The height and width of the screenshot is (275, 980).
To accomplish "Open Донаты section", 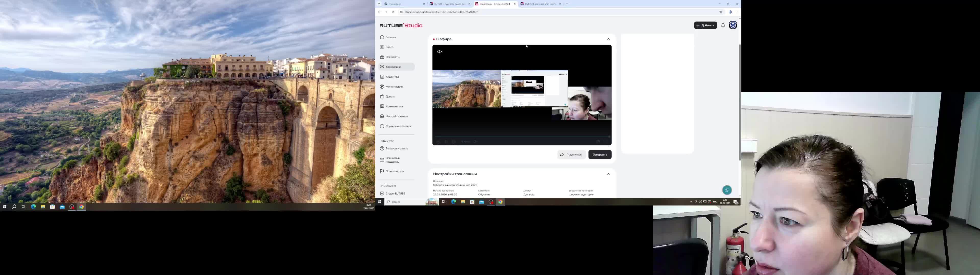I will [x=390, y=97].
